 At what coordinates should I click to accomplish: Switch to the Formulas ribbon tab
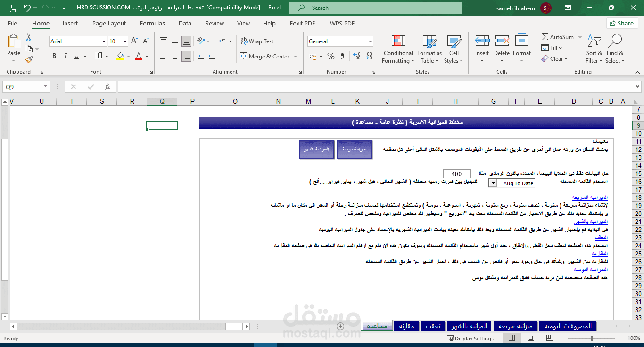pos(152,23)
